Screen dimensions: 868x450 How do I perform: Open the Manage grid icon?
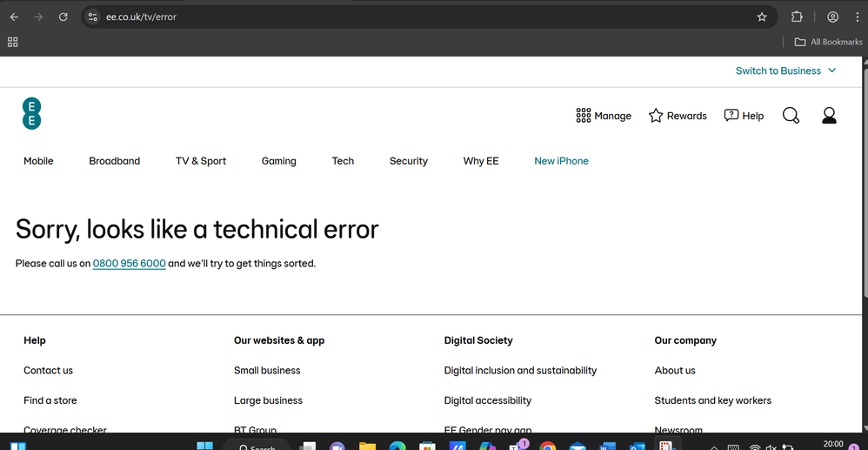click(584, 116)
